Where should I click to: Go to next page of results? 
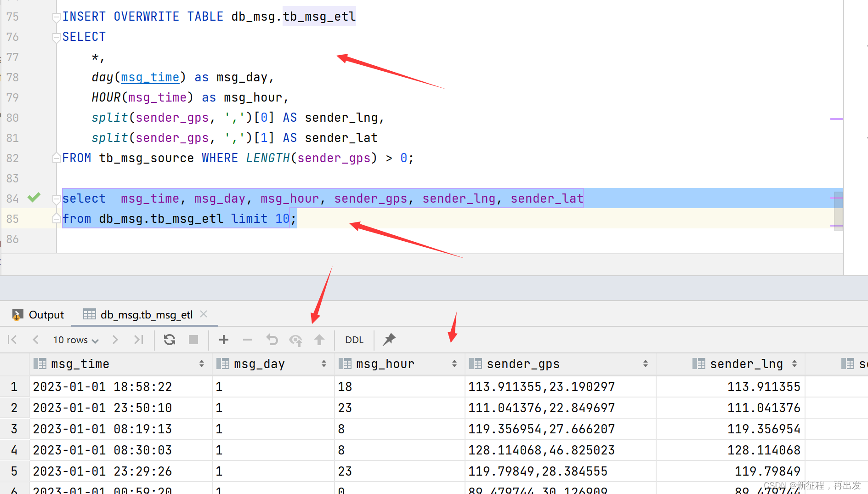pyautogui.click(x=115, y=340)
